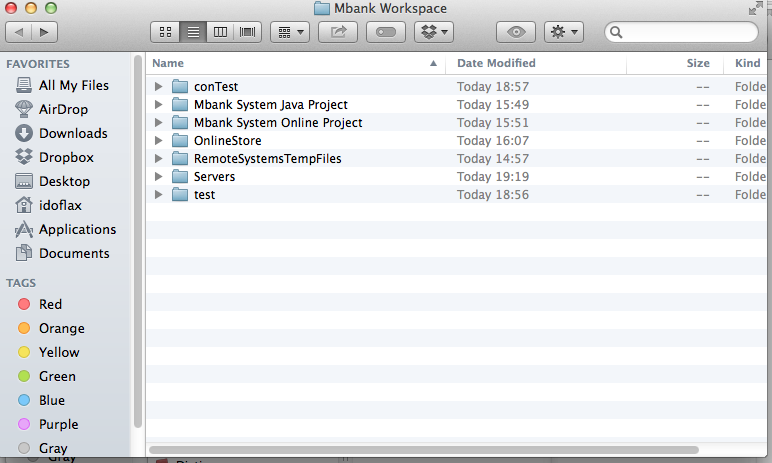This screenshot has height=463, width=772.
Task: Expand the Servers folder disclosure triangle
Action: [x=159, y=177]
